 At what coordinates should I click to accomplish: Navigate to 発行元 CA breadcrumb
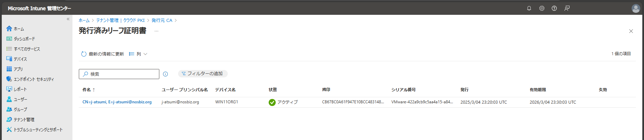coord(162,21)
